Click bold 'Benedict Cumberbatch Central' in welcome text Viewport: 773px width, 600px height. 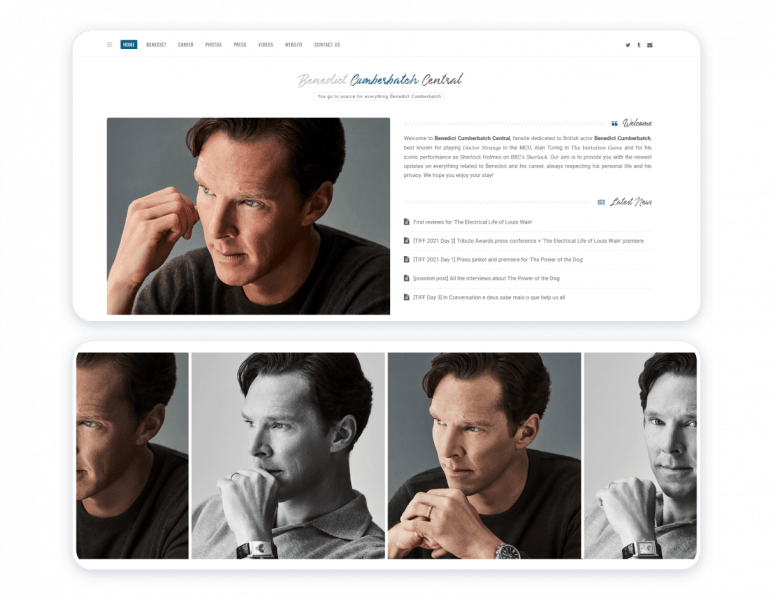click(472, 138)
